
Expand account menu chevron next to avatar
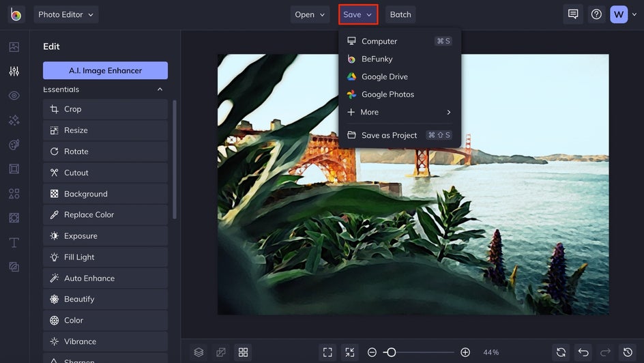click(634, 14)
